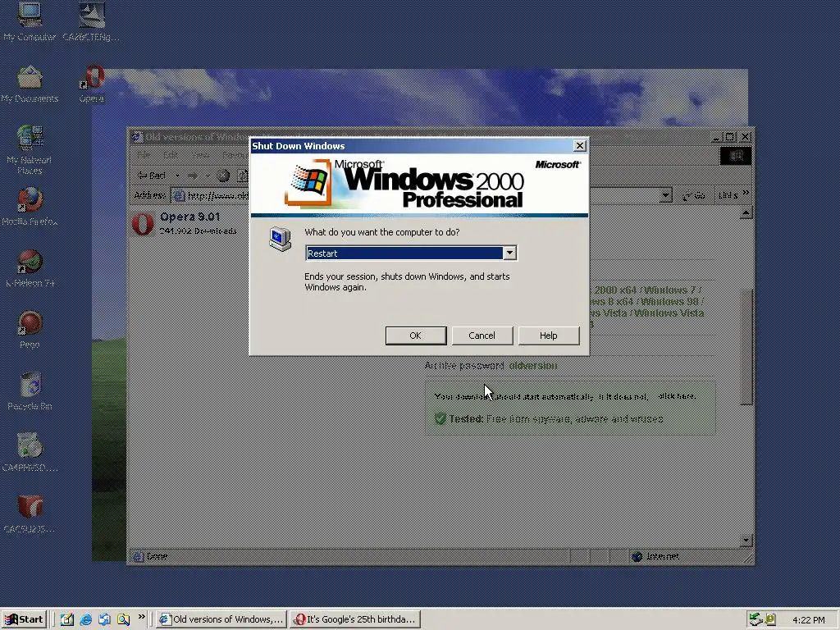Click scroll up arrow of Internet Explorer page
Image resolution: width=840 pixels, height=630 pixels.
(746, 214)
